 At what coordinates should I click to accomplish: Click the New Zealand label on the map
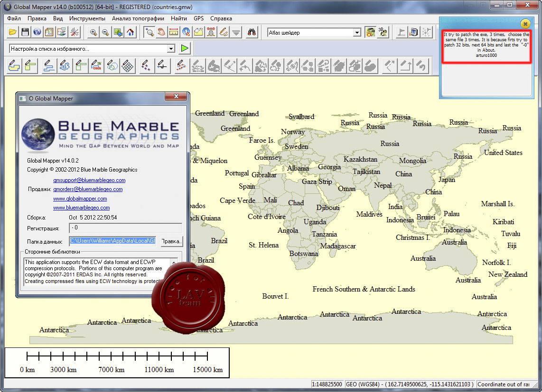pos(508,274)
